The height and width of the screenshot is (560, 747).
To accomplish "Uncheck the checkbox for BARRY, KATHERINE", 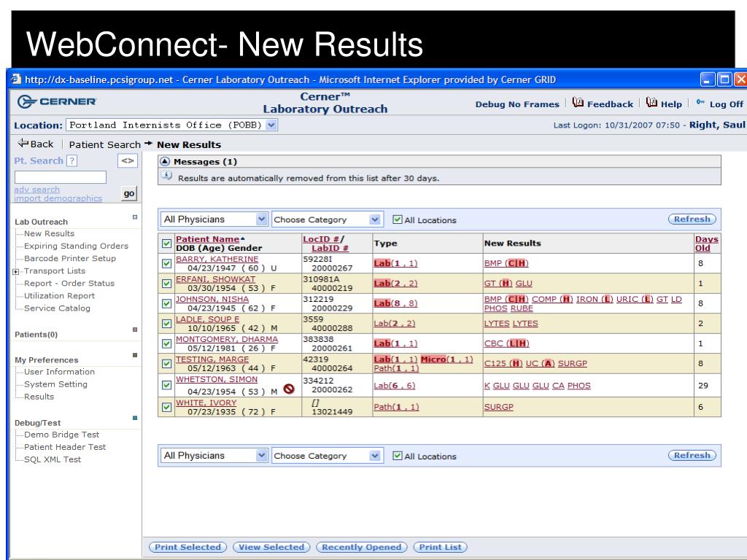I will 167,263.
